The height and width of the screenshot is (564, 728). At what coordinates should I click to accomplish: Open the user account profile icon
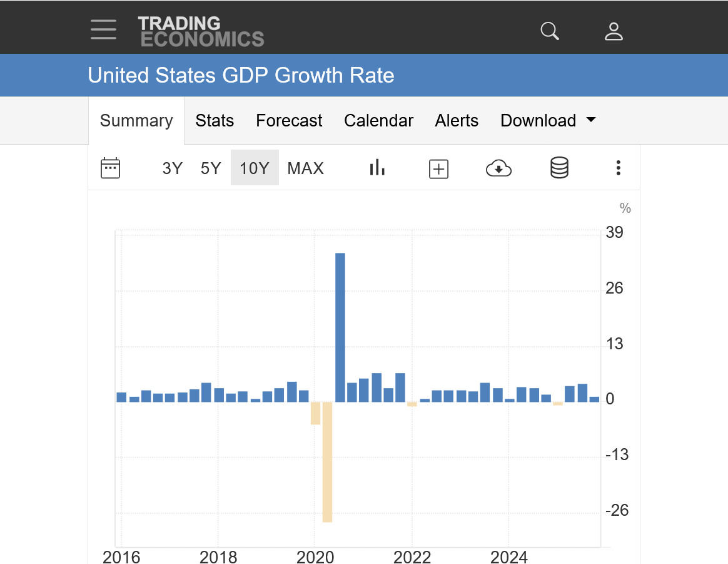[x=614, y=31]
